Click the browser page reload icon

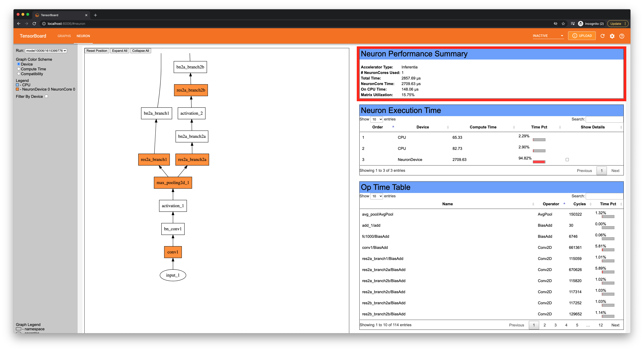click(x=34, y=24)
